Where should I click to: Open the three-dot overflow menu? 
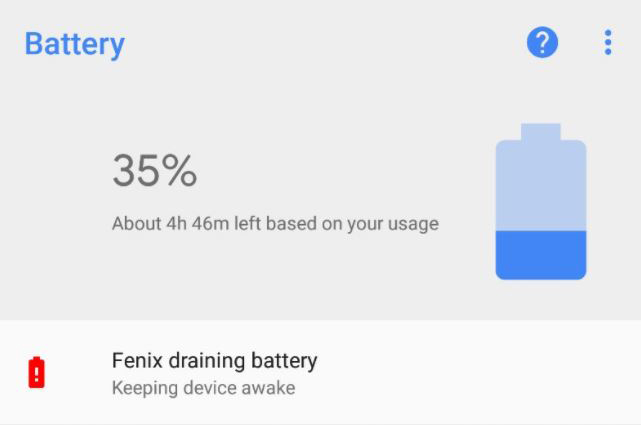(607, 43)
